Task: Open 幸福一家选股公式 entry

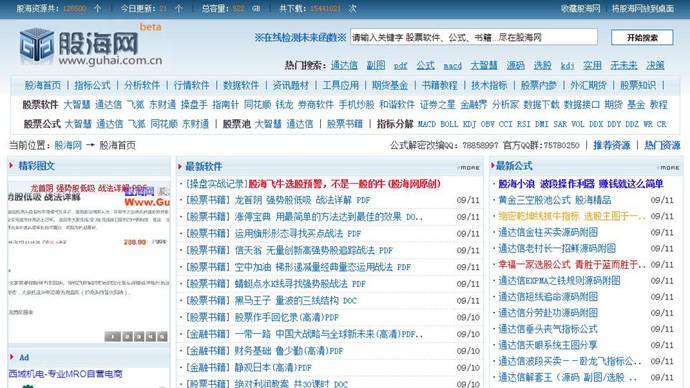Action: (572, 265)
